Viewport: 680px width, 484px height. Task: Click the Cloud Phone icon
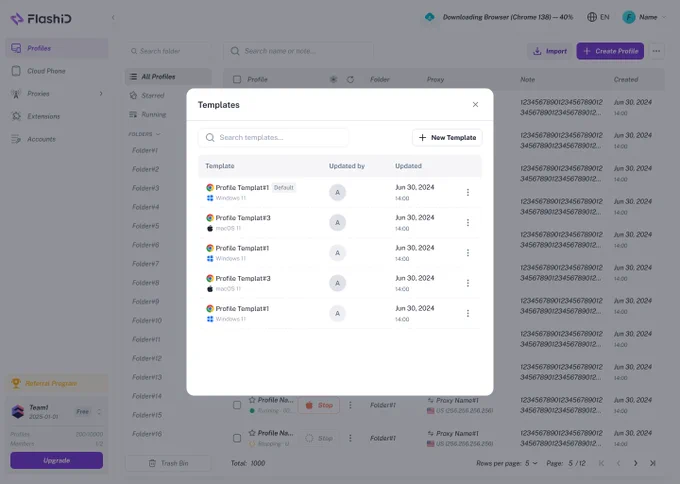tap(16, 71)
